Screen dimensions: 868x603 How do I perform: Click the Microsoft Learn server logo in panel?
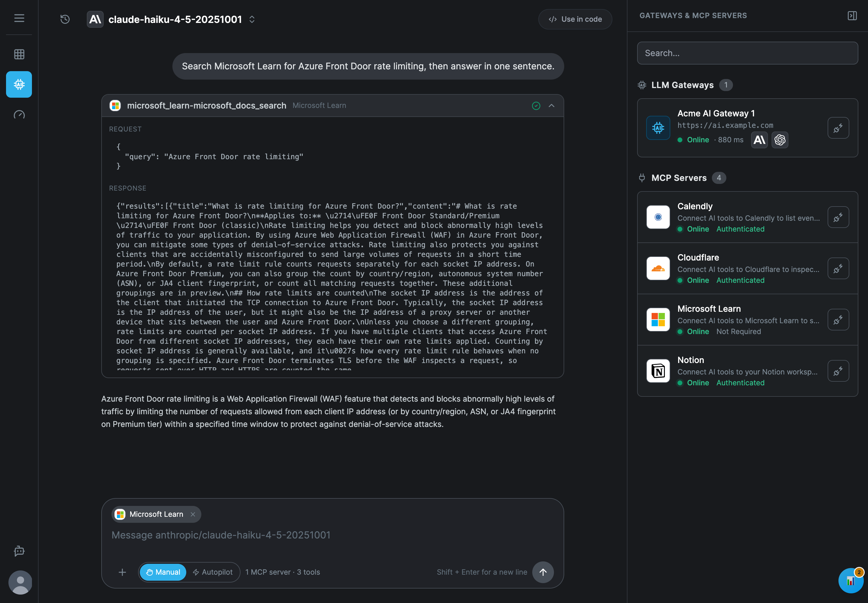tap(658, 320)
